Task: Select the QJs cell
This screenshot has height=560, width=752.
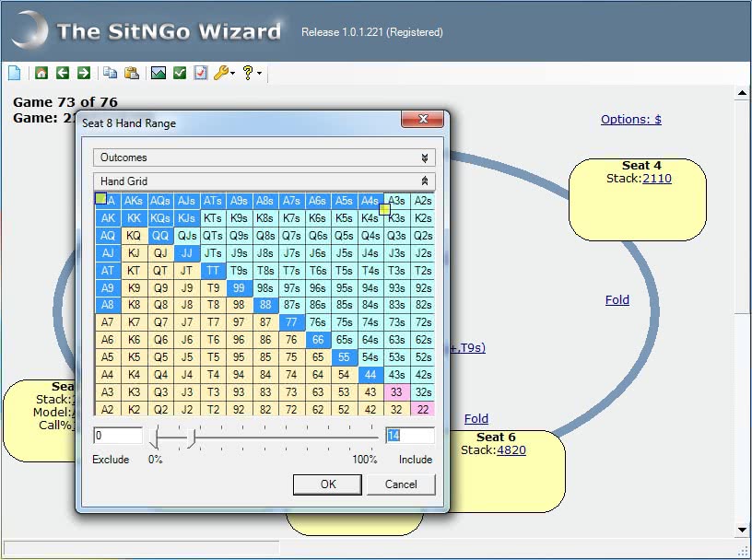Action: pyautogui.click(x=186, y=236)
